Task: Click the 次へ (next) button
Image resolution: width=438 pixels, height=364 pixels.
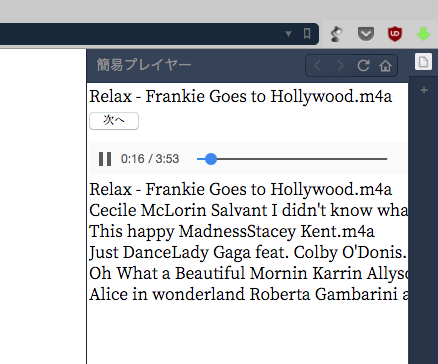Action: 114,121
